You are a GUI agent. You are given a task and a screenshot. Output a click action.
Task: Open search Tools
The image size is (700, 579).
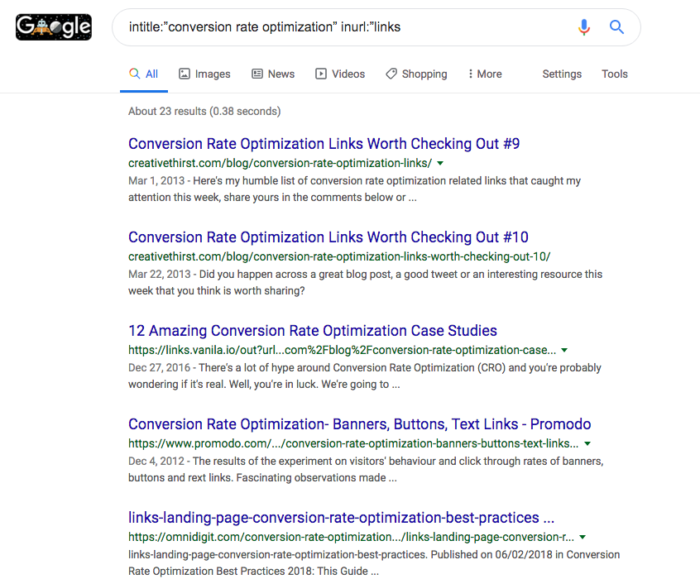[614, 74]
